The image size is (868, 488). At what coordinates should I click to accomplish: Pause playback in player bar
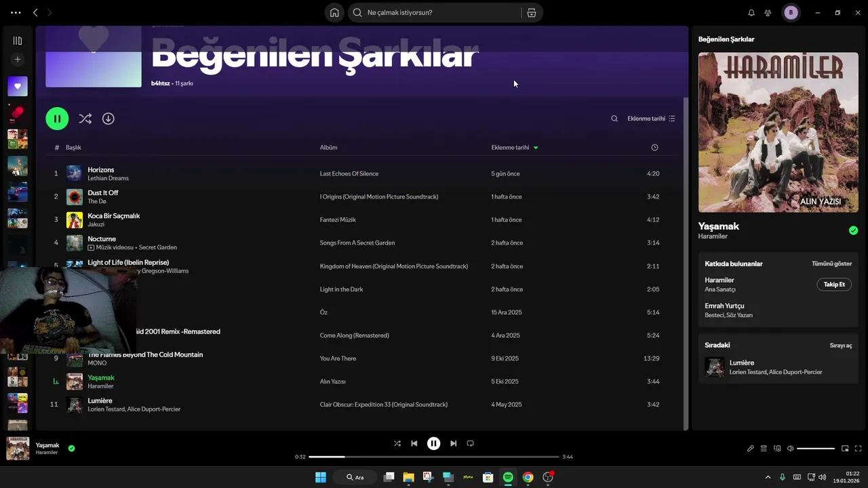pos(434,443)
